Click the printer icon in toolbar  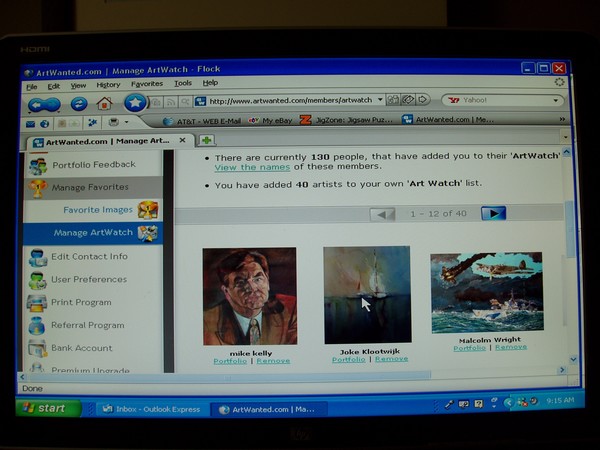[114, 122]
